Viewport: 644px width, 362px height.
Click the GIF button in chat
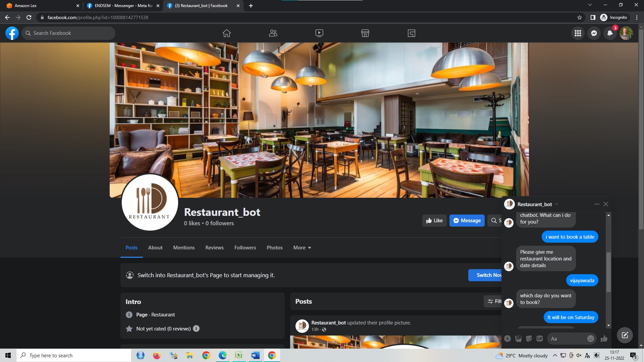coord(539,339)
